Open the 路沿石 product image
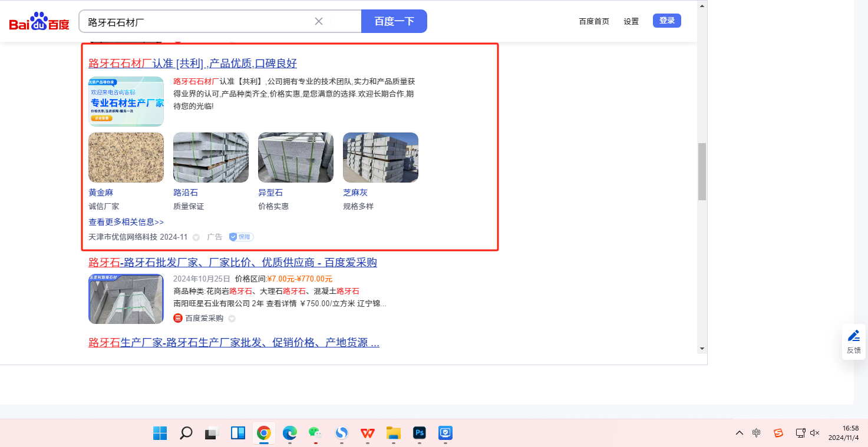The image size is (868, 447). [x=211, y=157]
